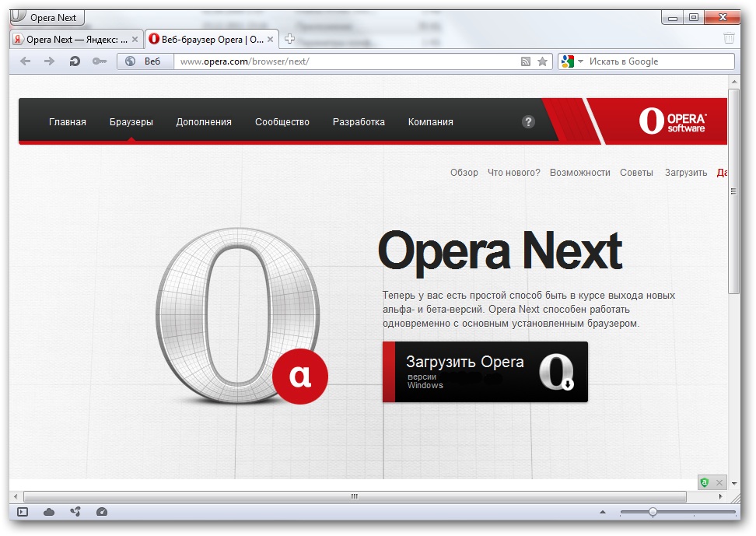756x536 pixels.
Task: Expand the view options arrow beside zoom slider
Action: (601, 512)
